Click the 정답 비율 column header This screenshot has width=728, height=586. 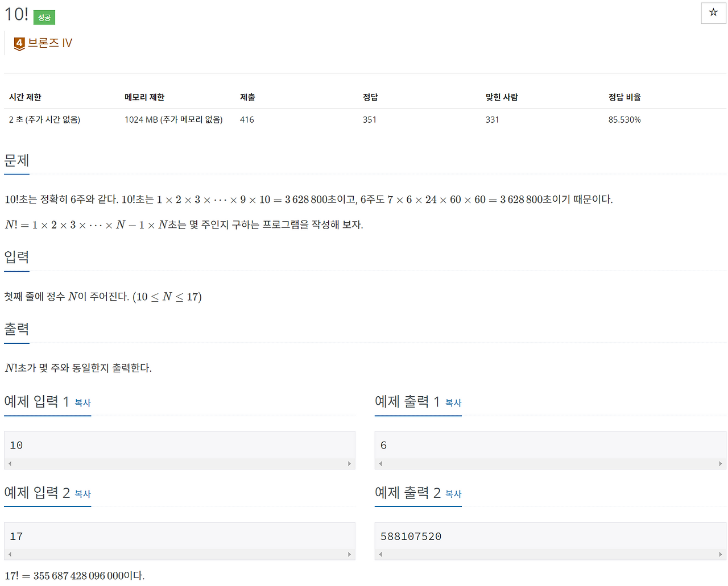(x=624, y=97)
